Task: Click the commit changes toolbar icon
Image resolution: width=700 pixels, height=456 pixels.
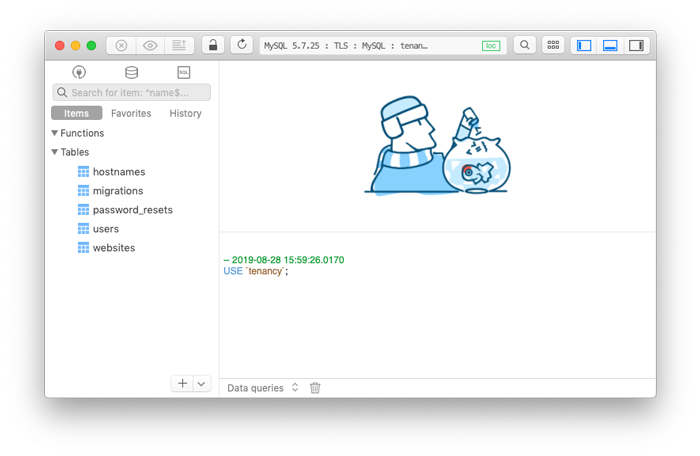Action: tap(179, 46)
